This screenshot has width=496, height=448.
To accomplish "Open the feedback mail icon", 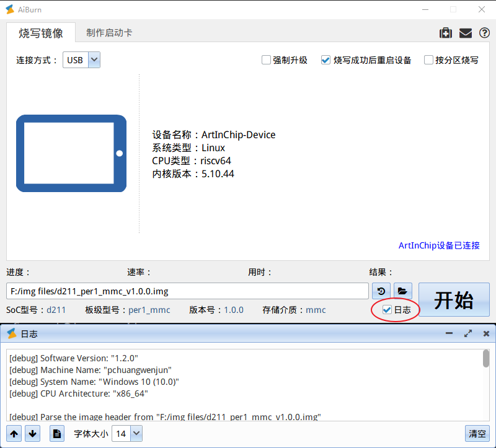I will [x=465, y=33].
